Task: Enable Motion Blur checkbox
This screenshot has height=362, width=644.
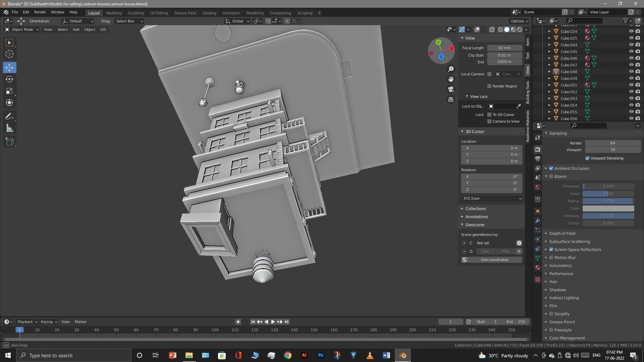Action: pos(551,258)
